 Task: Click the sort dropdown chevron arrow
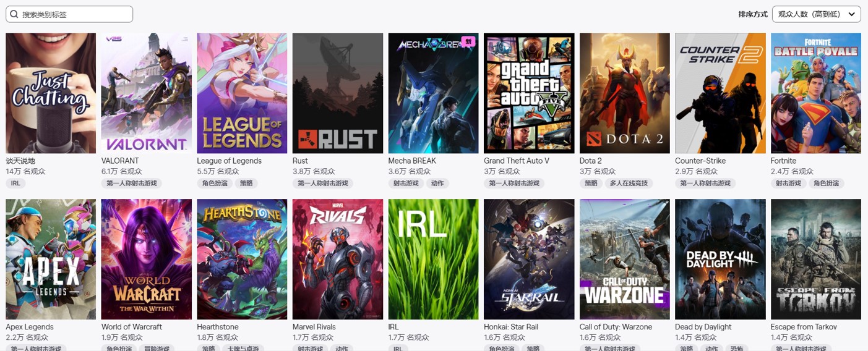pos(851,14)
